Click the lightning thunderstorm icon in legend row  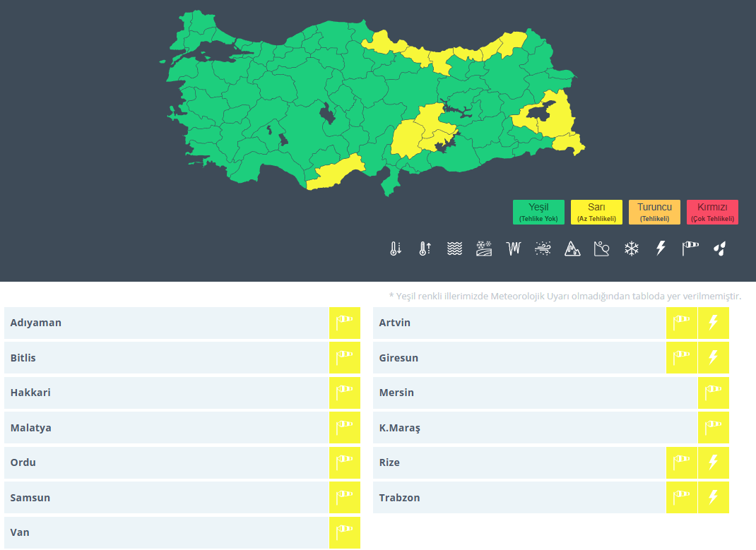[x=661, y=249]
